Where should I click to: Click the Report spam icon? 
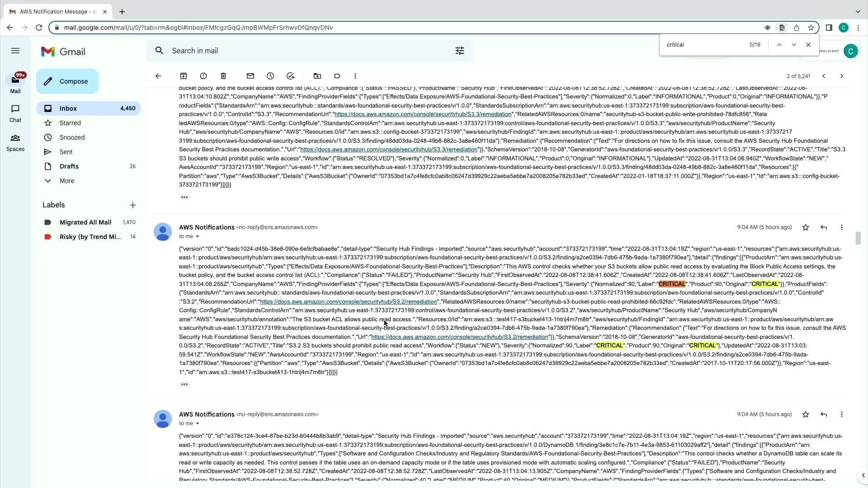[203, 76]
